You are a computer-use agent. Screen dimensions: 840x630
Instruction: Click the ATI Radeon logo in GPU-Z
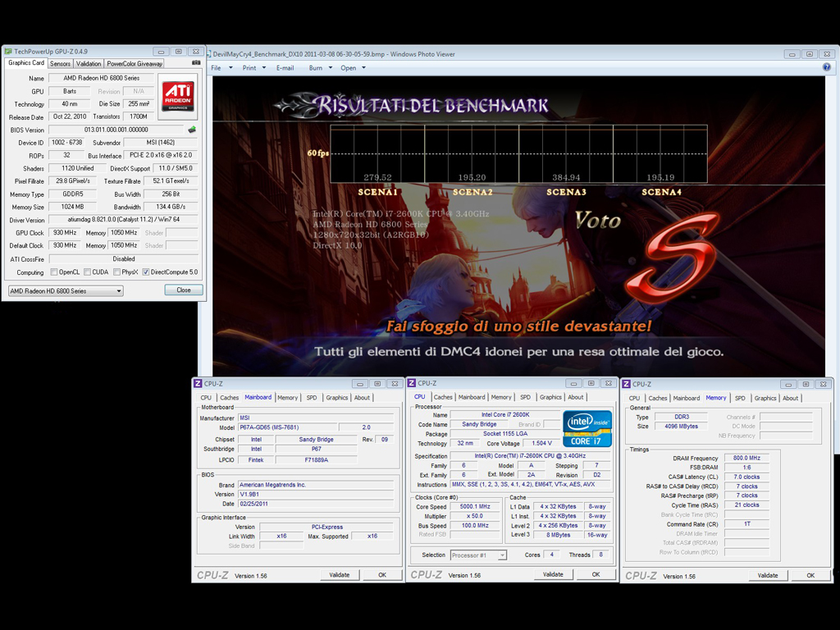(178, 97)
